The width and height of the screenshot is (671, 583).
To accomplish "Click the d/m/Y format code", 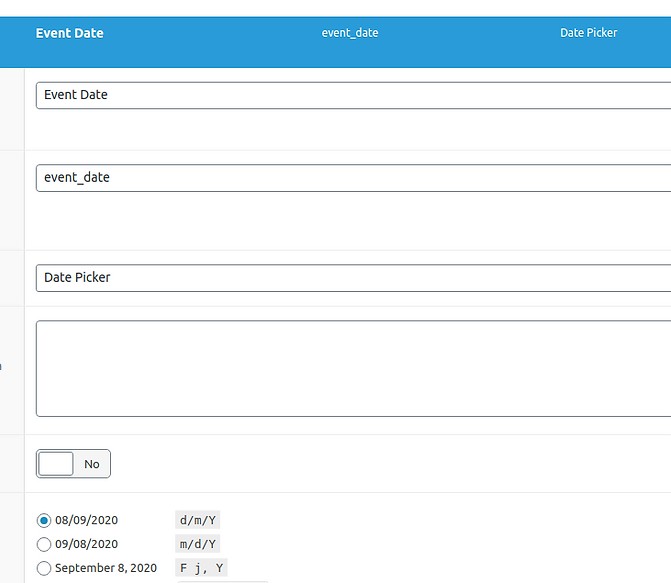I will tap(197, 520).
